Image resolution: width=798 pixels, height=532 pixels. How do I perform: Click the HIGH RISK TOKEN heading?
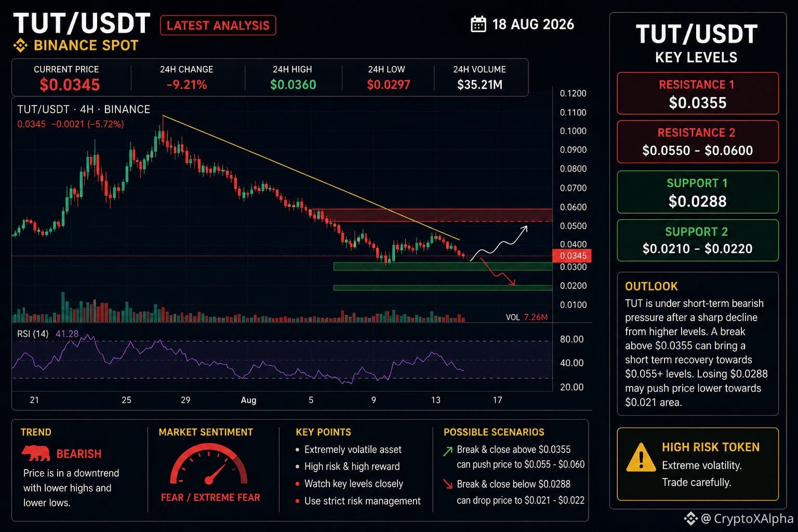[711, 447]
